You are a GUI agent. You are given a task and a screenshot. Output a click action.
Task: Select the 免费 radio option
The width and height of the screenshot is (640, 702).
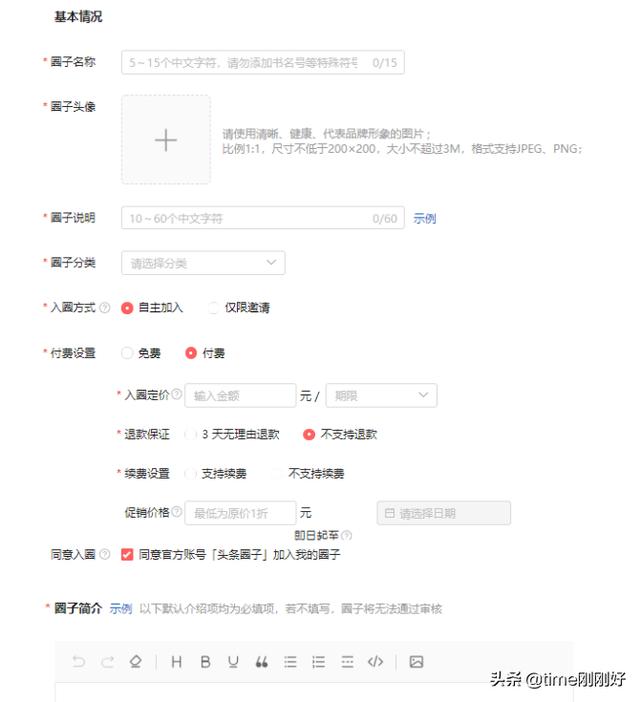(127, 353)
